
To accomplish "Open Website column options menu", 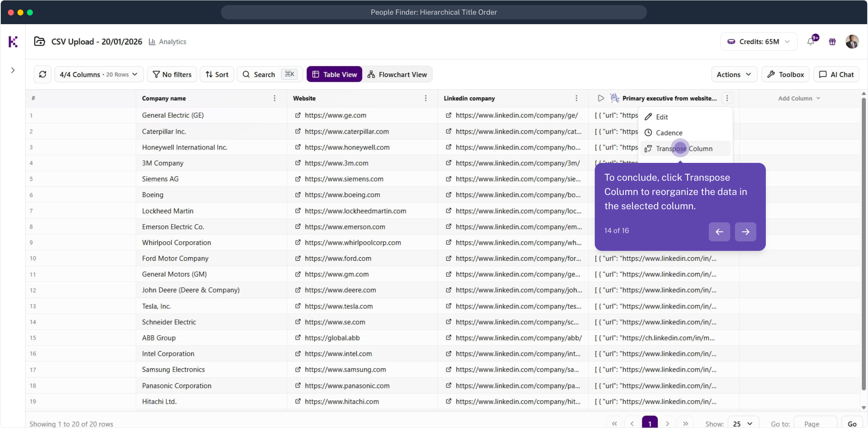I will tap(426, 98).
